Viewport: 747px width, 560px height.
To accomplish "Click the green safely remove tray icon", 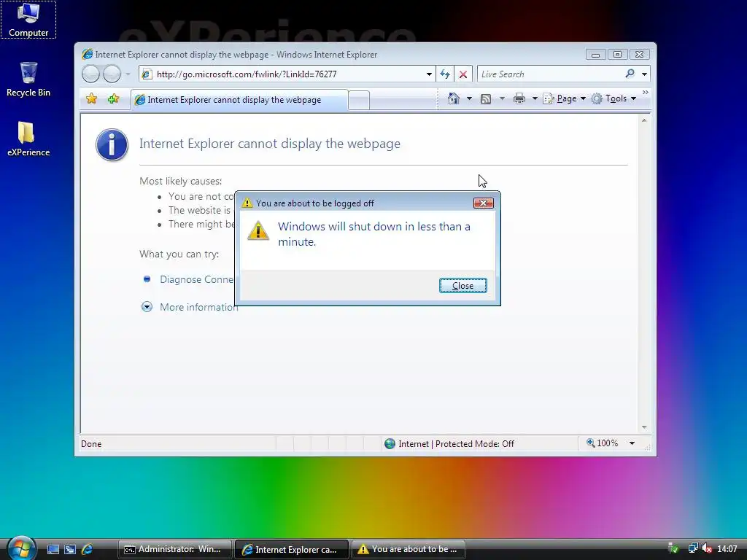I will (673, 548).
